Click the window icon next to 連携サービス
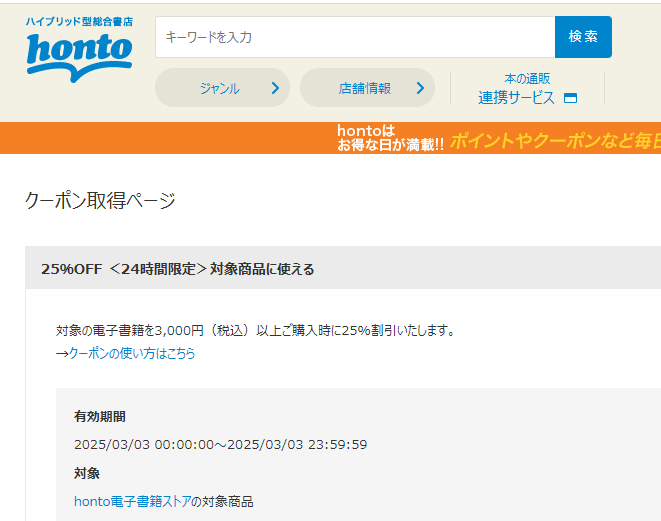Viewport: 661px width, 521px height. pos(570,98)
